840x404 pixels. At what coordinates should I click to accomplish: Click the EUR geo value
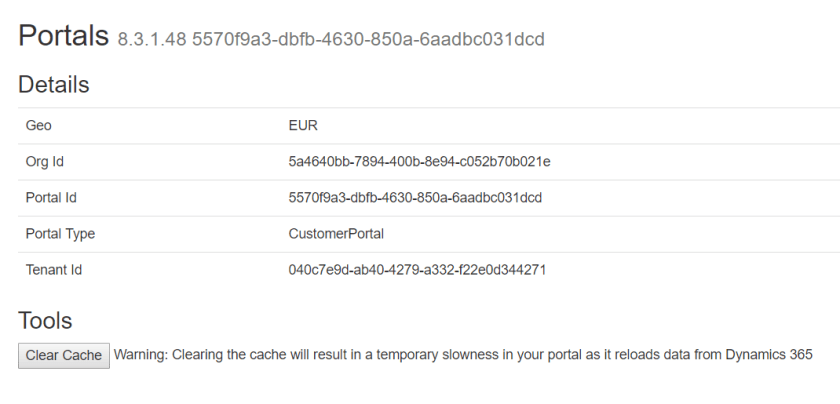(302, 126)
